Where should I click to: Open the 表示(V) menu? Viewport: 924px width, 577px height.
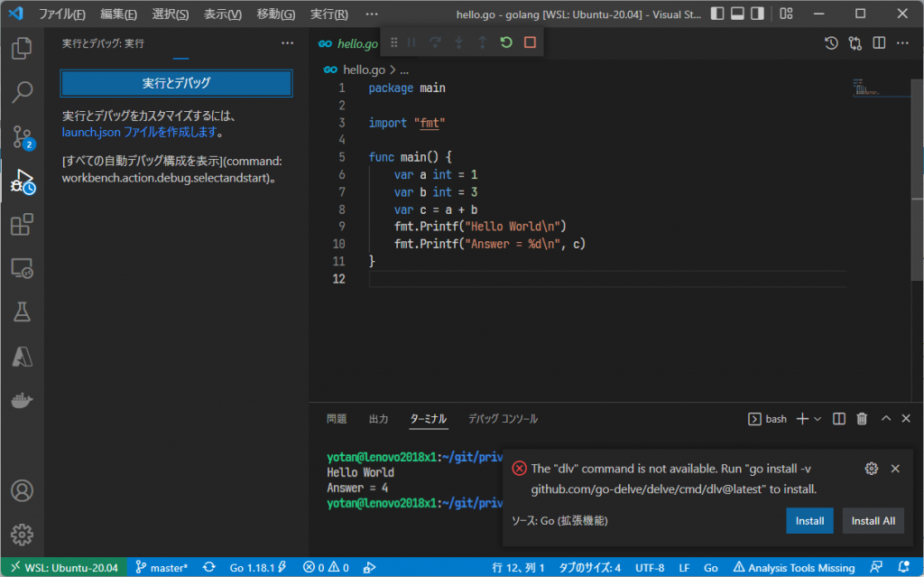(223, 14)
